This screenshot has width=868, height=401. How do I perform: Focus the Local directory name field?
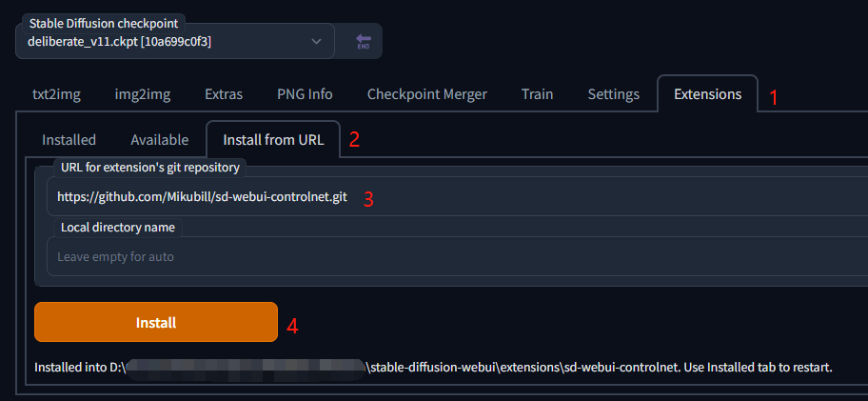coord(457,256)
